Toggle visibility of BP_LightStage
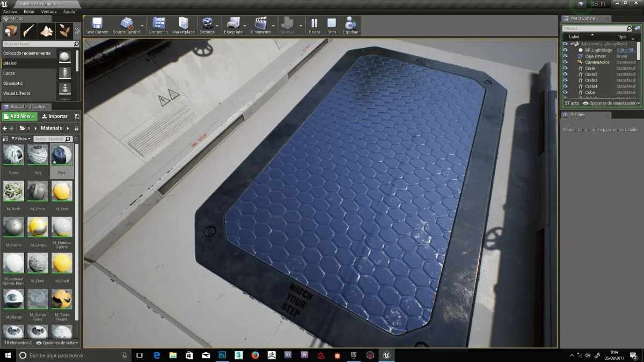The image size is (644, 362). 565,50
